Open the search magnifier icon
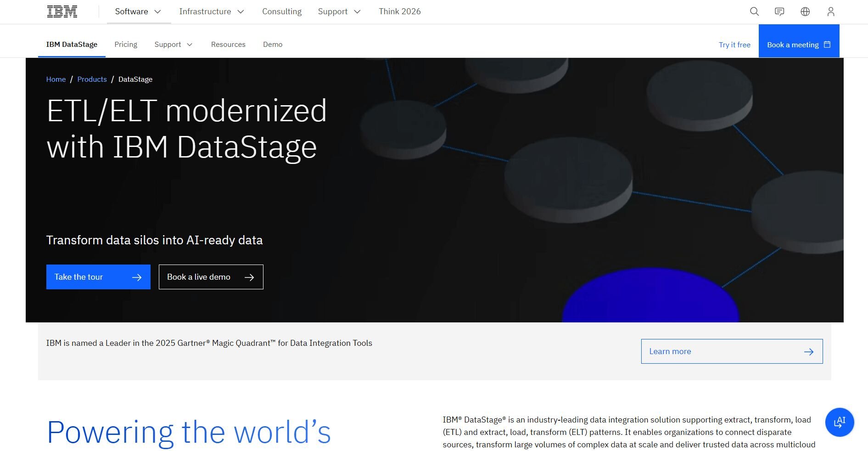The height and width of the screenshot is (451, 868). (x=754, y=11)
